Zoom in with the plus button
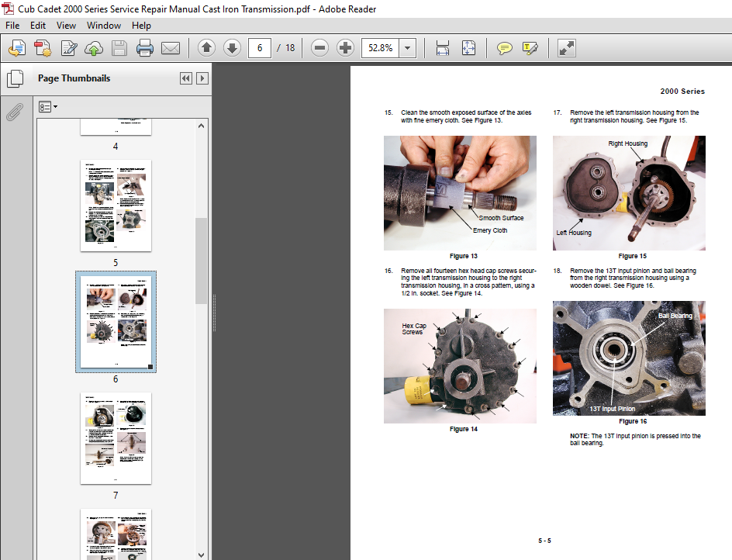This screenshot has width=732, height=560. coord(345,47)
